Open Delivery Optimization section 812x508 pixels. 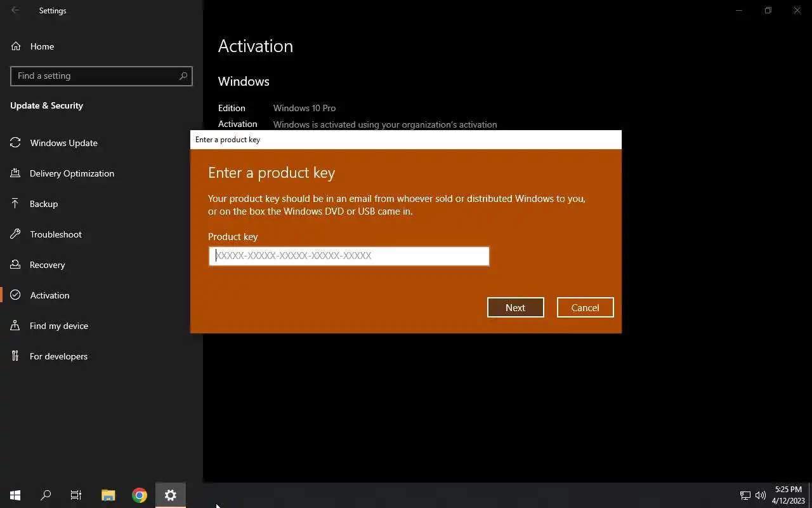tap(101, 173)
